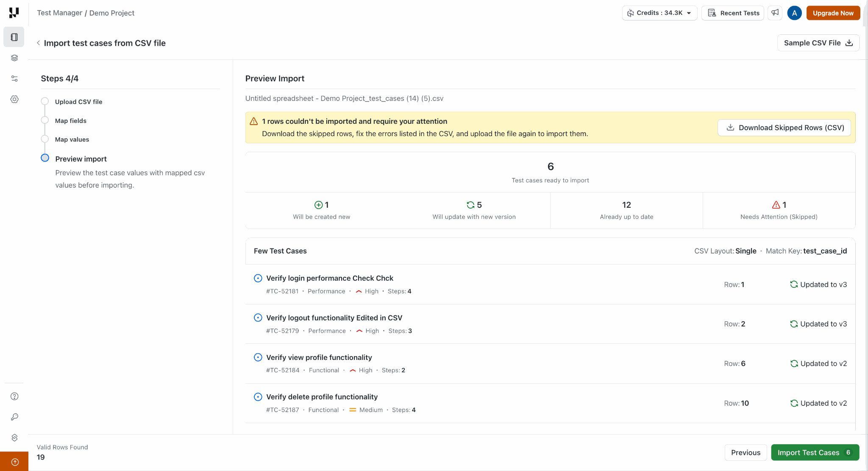Screen dimensions: 868x471
Task: Click Will update with new version label
Action: click(x=474, y=217)
